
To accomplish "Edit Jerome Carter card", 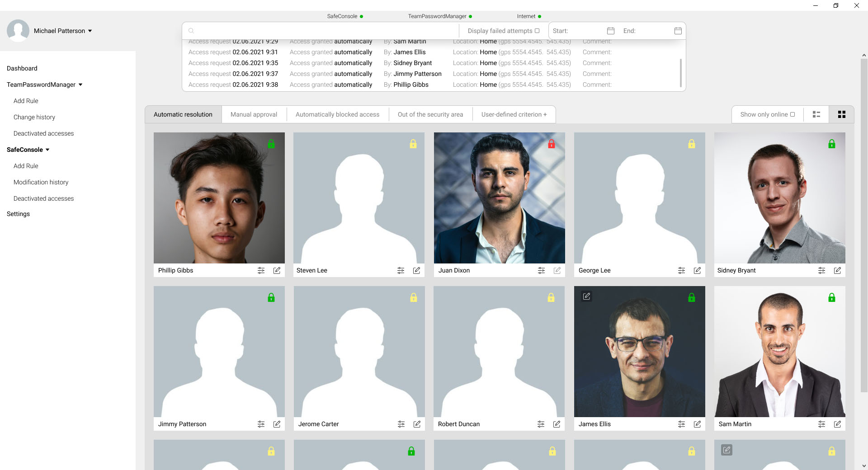I will 417,424.
